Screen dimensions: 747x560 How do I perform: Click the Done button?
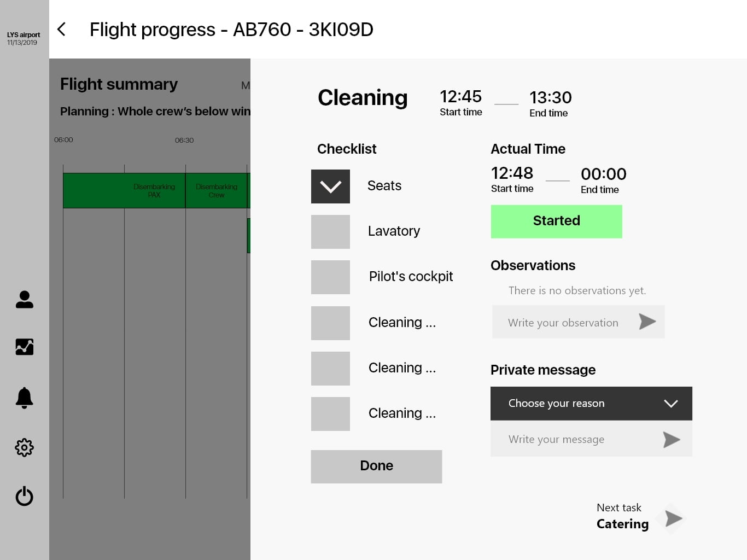(x=376, y=466)
